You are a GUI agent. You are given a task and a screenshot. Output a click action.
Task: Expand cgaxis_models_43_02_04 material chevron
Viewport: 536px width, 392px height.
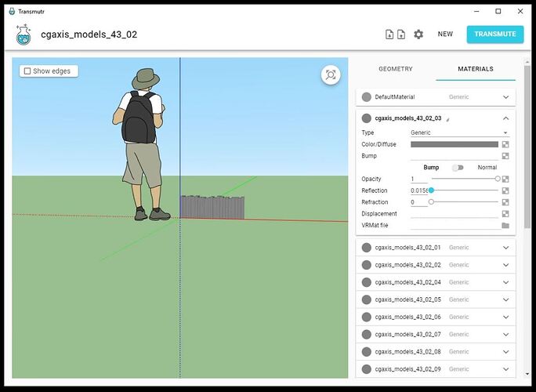[x=506, y=282]
